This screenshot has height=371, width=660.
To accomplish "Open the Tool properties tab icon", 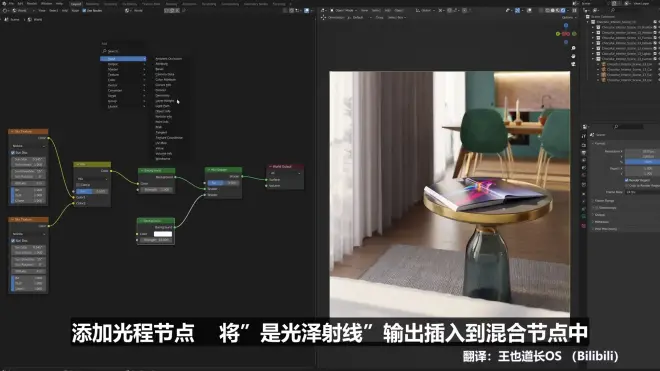I will 583,136.
